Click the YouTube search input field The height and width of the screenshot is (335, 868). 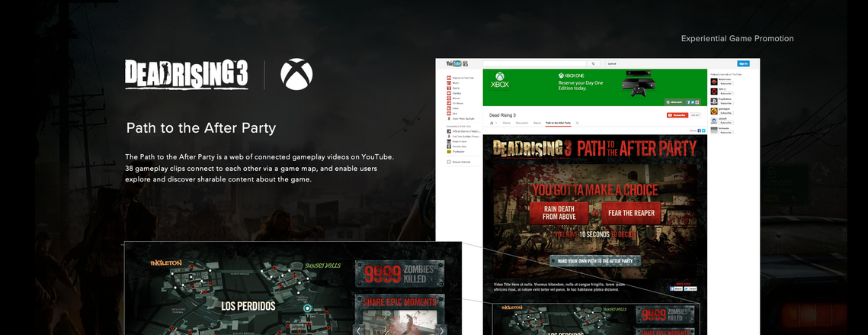pyautogui.click(x=535, y=64)
